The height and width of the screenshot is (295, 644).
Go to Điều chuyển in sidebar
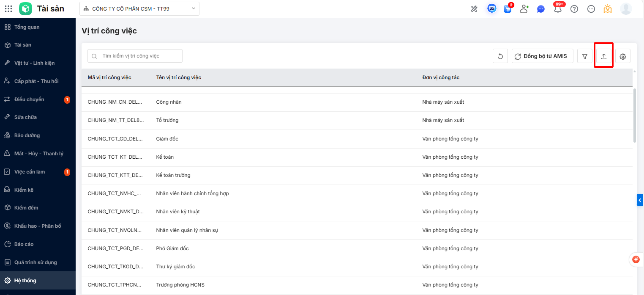point(29,99)
